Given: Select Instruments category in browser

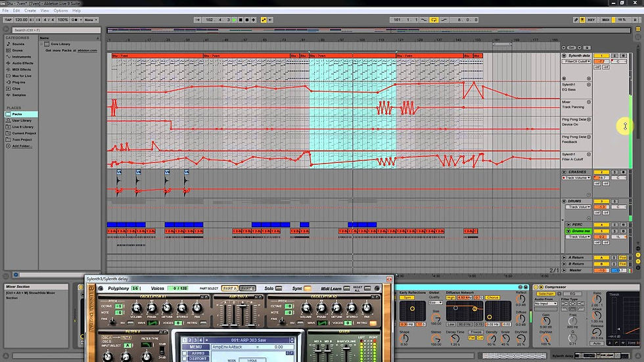Looking at the screenshot, I should pos(21,57).
